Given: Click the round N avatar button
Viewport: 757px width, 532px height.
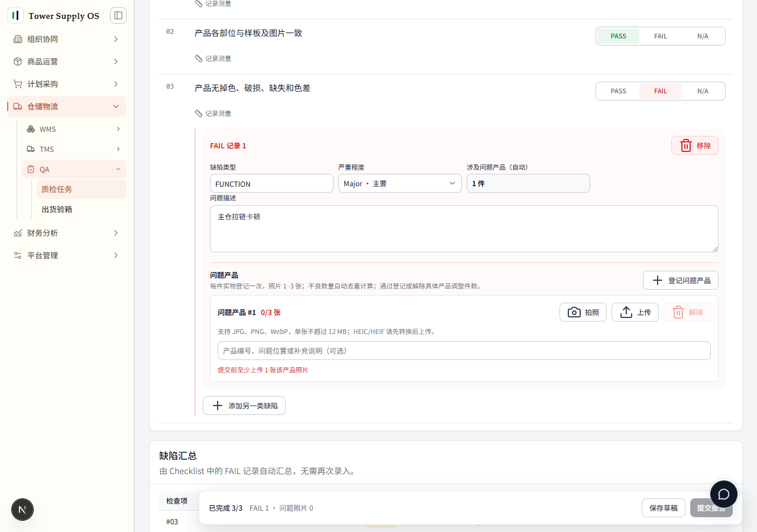Looking at the screenshot, I should [22, 510].
